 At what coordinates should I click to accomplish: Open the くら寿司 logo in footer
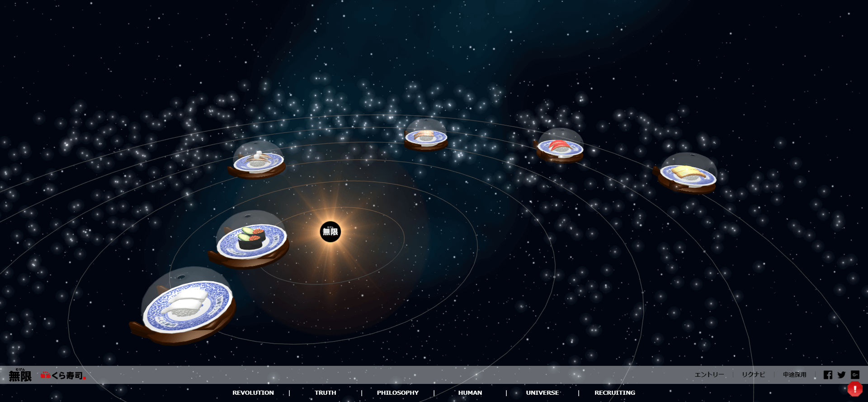tap(63, 375)
